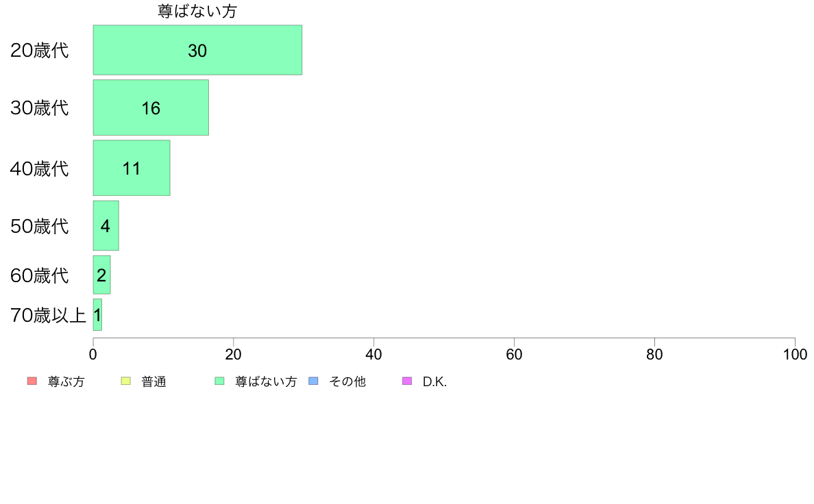Click the yellow 普通 legend swatch
This screenshot has height=504, width=814.
pyautogui.click(x=125, y=381)
